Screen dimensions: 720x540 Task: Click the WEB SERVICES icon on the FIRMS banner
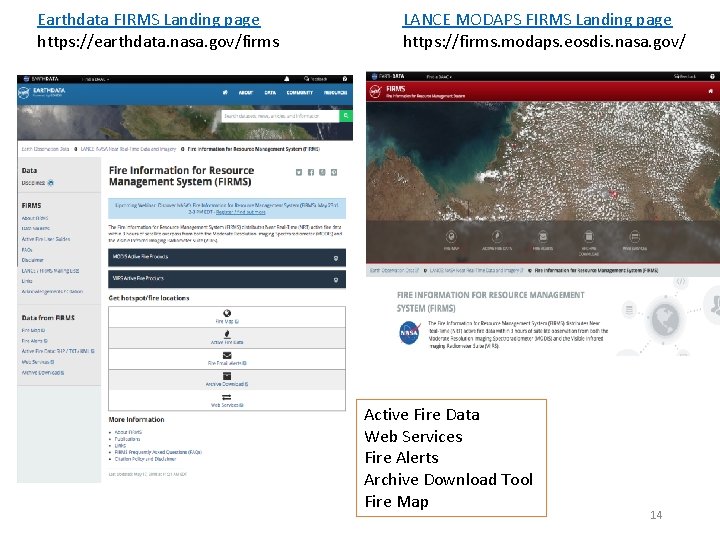click(x=635, y=236)
